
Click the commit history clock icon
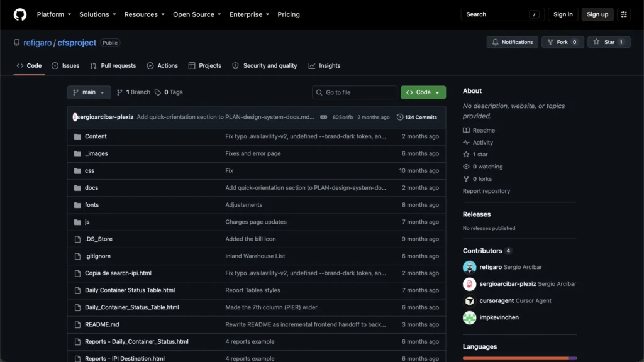[399, 117]
